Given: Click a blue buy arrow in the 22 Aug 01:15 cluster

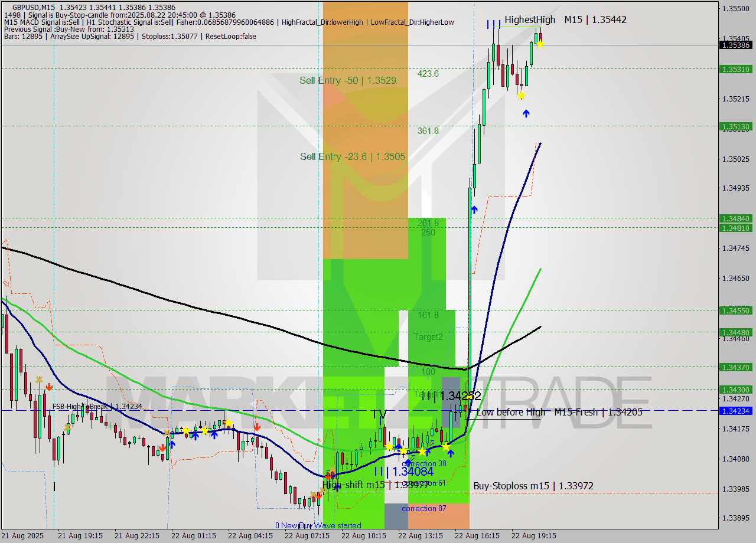Looking at the screenshot, I should point(195,436).
